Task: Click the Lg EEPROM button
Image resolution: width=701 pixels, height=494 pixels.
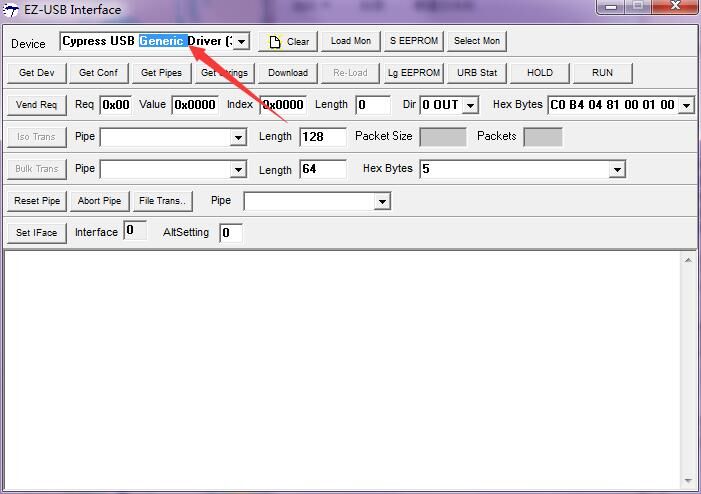Action: point(414,73)
